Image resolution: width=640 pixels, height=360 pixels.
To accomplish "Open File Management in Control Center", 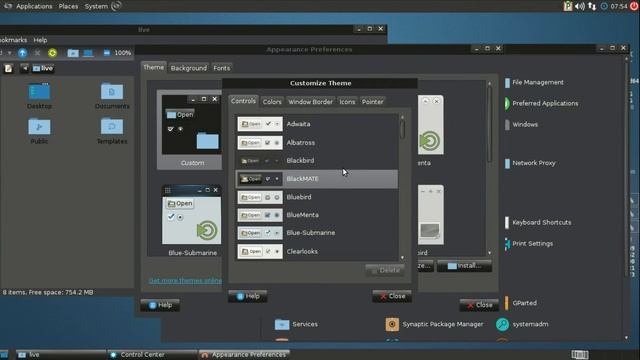I will pyautogui.click(x=534, y=82).
